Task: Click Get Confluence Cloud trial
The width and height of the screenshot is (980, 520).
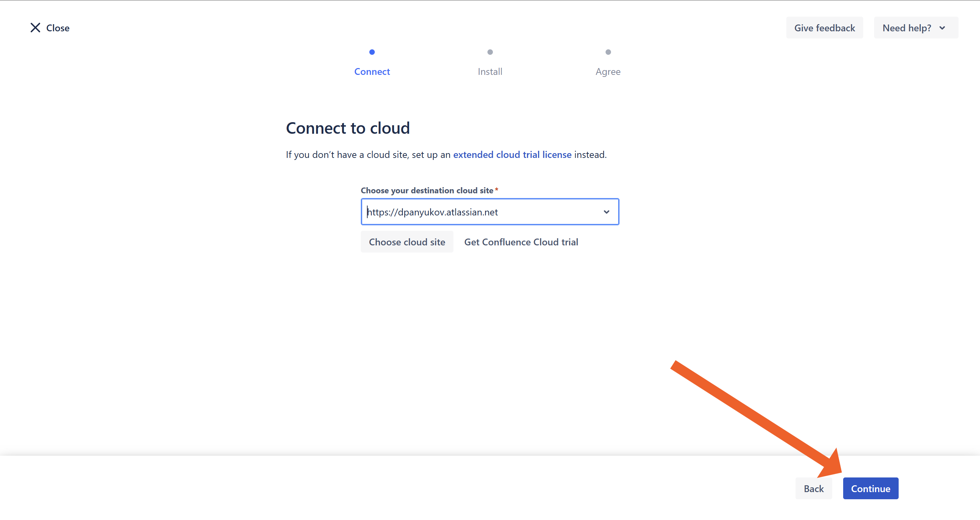Action: (x=521, y=242)
